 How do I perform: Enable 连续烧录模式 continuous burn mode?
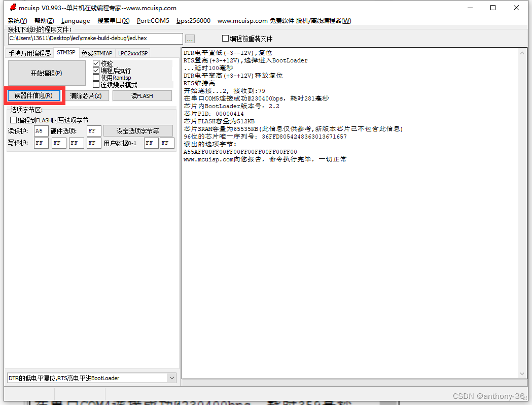(x=96, y=85)
